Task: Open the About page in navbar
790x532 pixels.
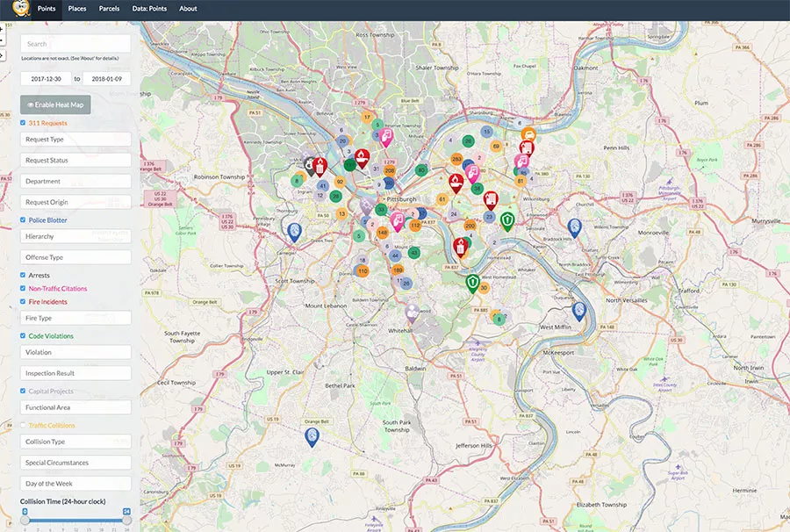Action: pos(188,9)
